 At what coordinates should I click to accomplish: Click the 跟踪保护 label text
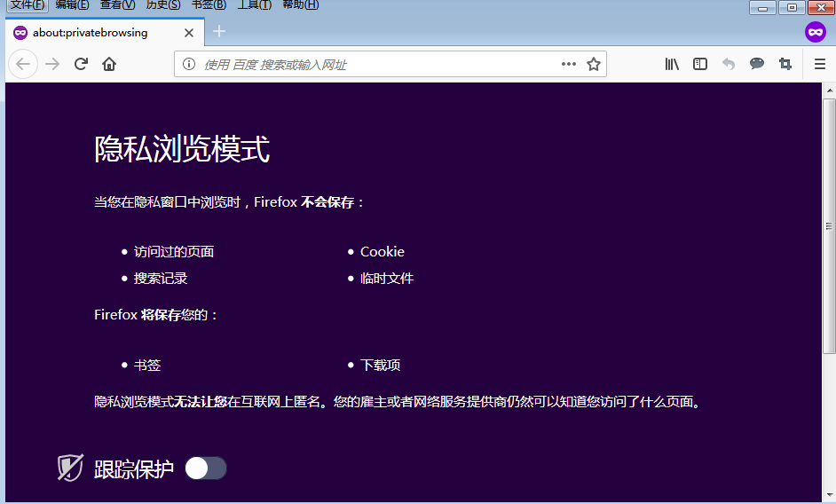coord(134,469)
